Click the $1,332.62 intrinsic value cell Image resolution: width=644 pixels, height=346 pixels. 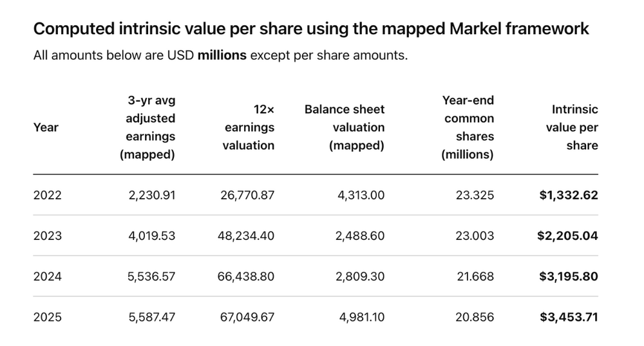coord(569,195)
